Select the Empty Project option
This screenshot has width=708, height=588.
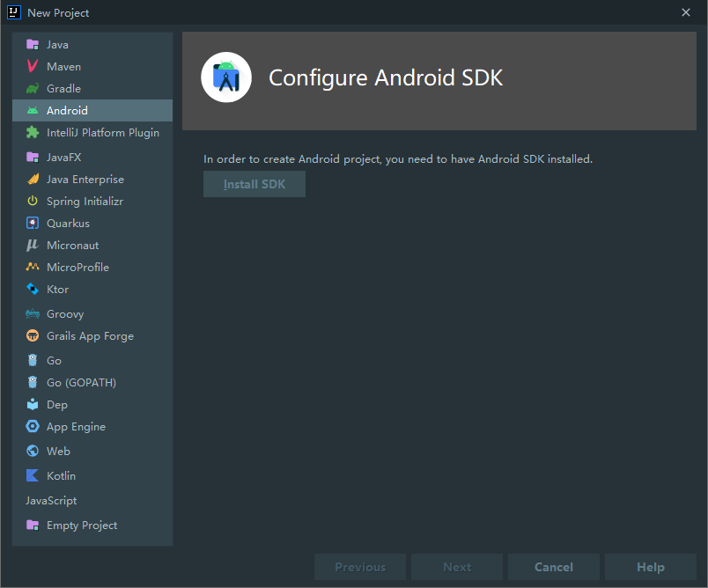coord(77,525)
